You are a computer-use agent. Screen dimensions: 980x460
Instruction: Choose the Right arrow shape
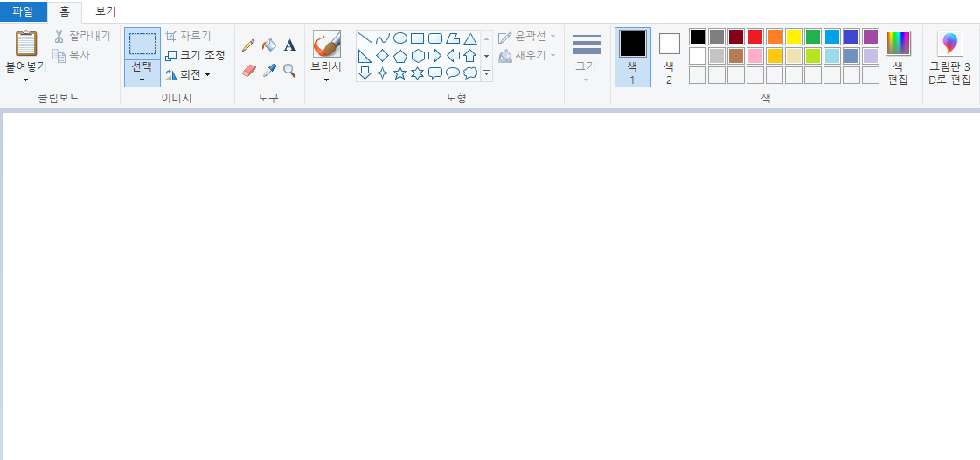435,56
